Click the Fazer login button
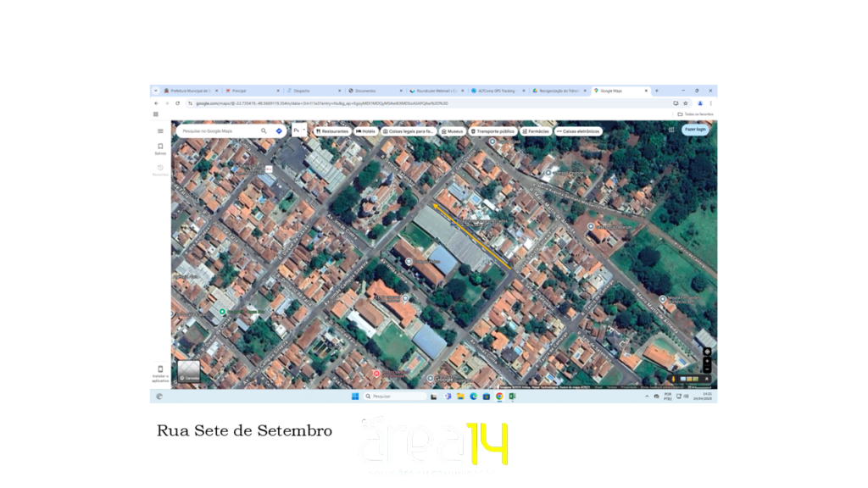Screen dimensions: 868x488 (x=695, y=130)
